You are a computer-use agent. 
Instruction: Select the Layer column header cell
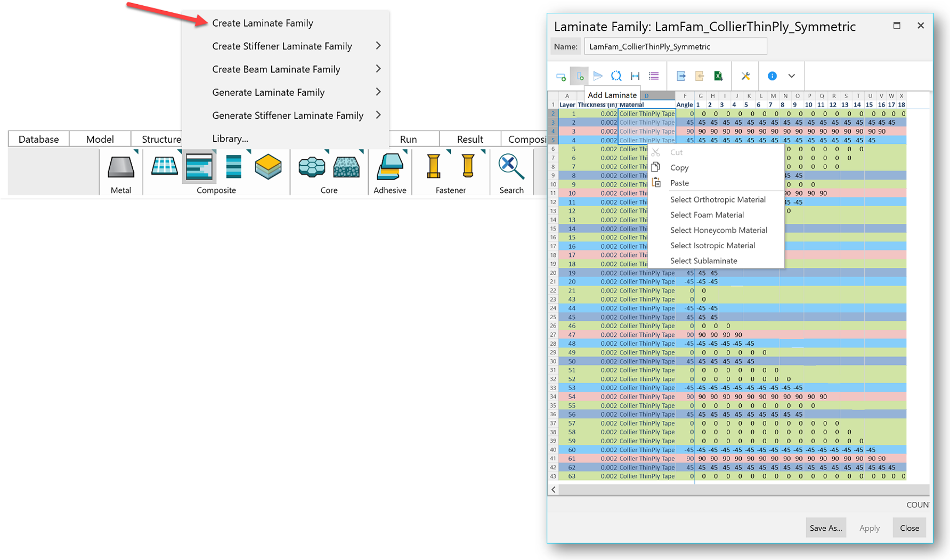[567, 105]
